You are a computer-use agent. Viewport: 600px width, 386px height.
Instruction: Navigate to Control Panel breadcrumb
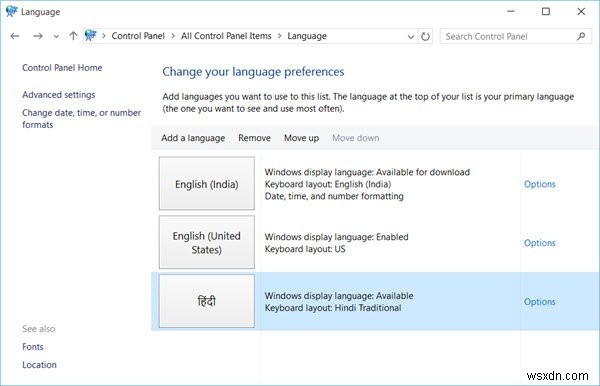138,36
